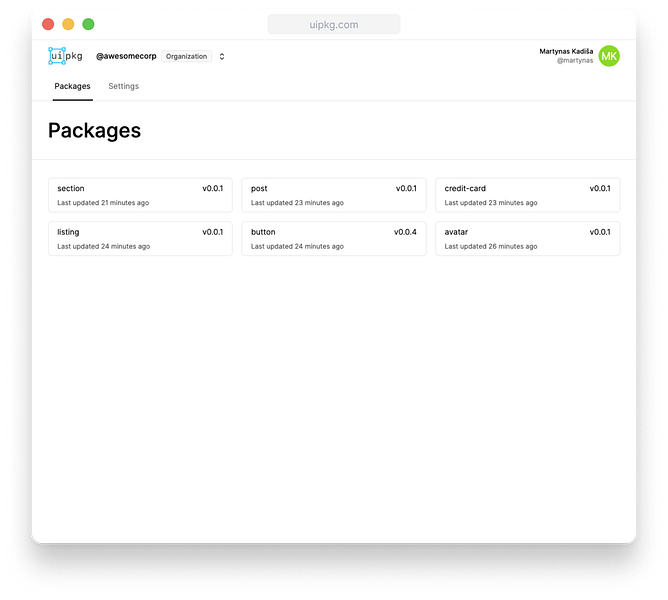
Task: Minimize window with the yellow button
Action: 68,24
